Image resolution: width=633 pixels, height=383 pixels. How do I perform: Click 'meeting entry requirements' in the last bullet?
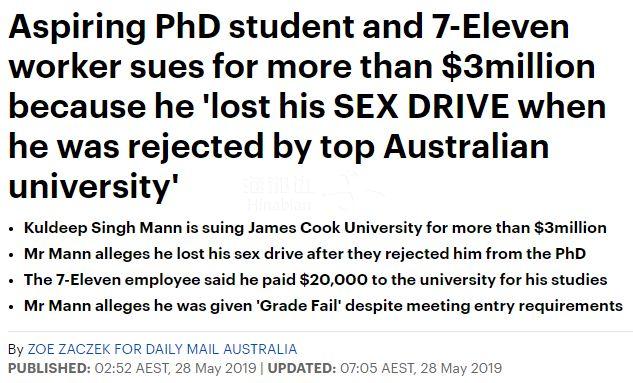pos(514,306)
